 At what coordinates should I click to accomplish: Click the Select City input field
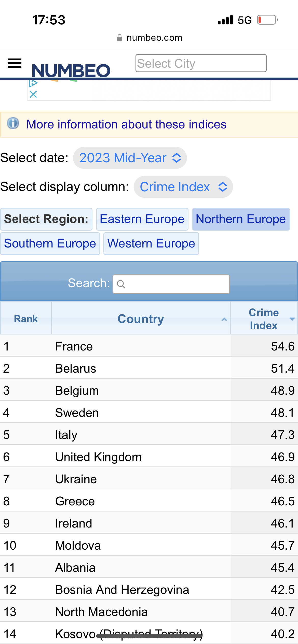(x=201, y=63)
